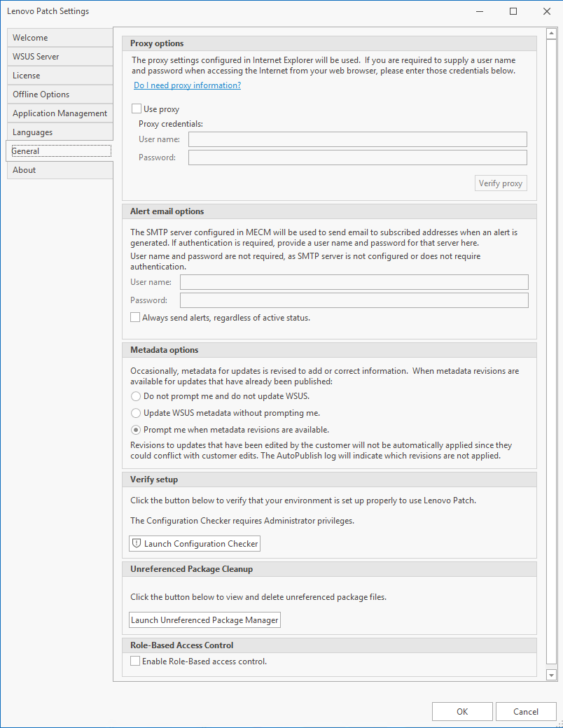
Task: Switch to the WSUS Server tab
Action: pyautogui.click(x=60, y=57)
